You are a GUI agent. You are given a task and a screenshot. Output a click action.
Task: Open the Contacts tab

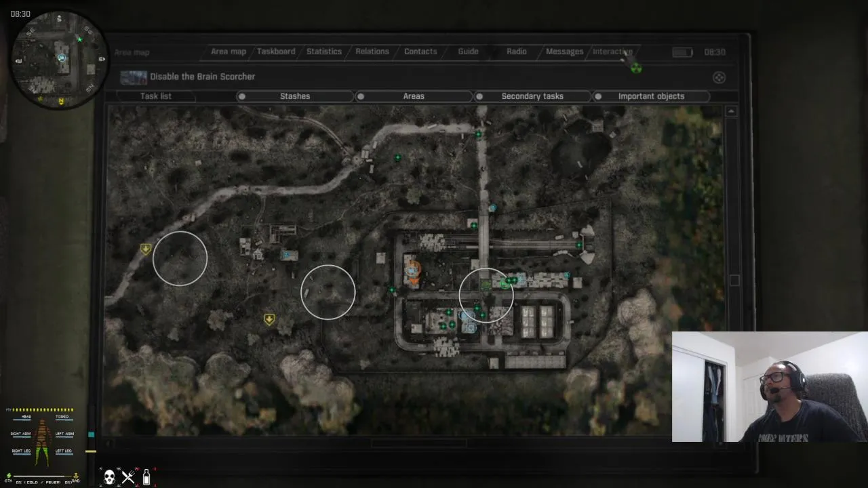pyautogui.click(x=420, y=52)
